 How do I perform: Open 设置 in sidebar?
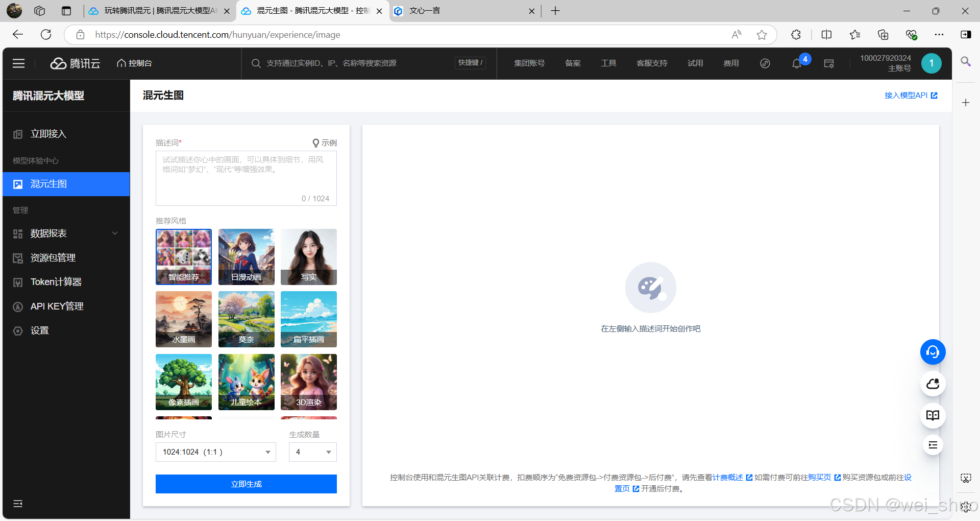point(66,330)
